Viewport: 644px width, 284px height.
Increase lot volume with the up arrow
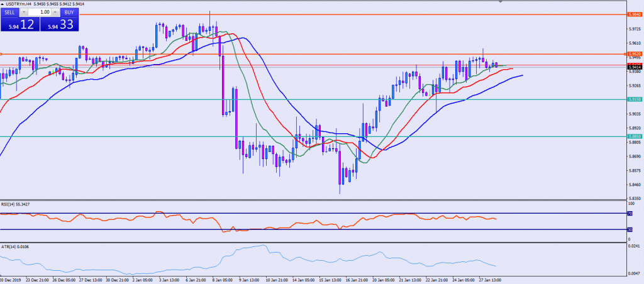pyautogui.click(x=57, y=12)
